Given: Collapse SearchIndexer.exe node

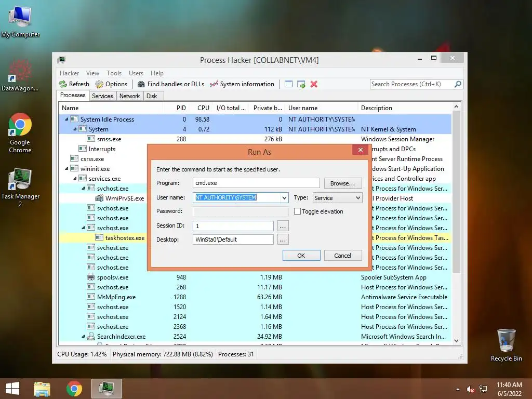Looking at the screenshot, I should pos(83,337).
